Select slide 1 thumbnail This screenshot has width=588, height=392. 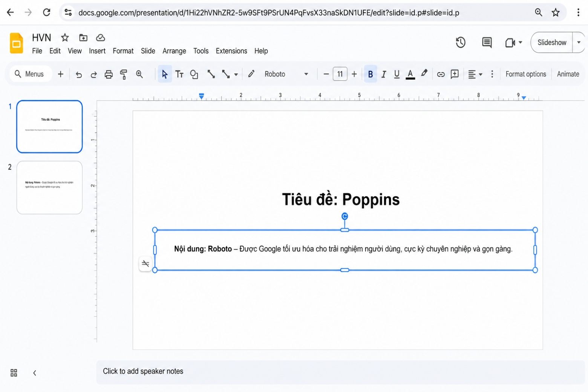click(49, 127)
